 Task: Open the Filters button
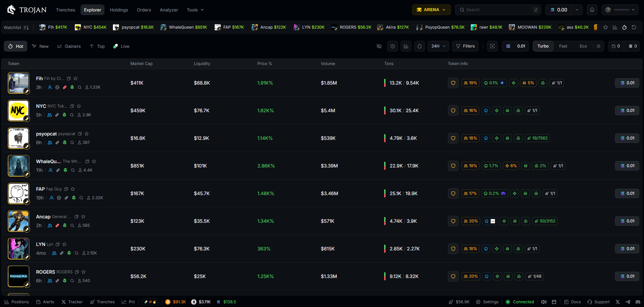click(465, 46)
